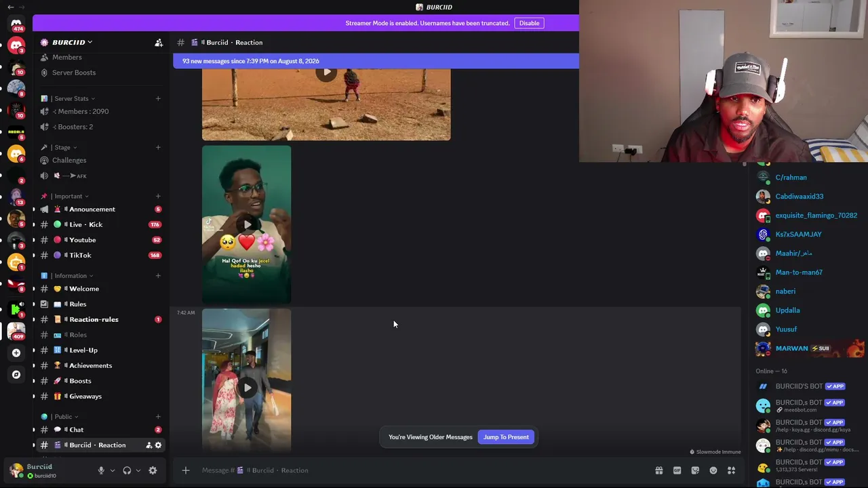
Task: Open the emoji picker
Action: pyautogui.click(x=713, y=470)
